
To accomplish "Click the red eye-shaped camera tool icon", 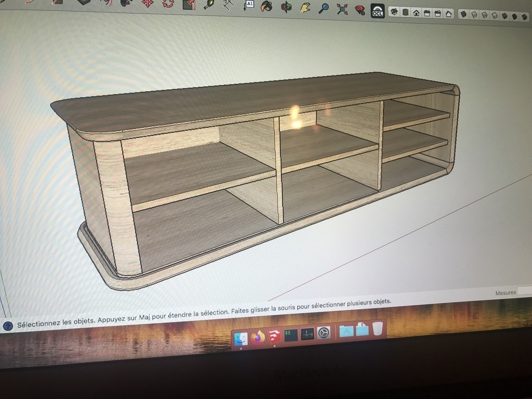I will (x=360, y=10).
